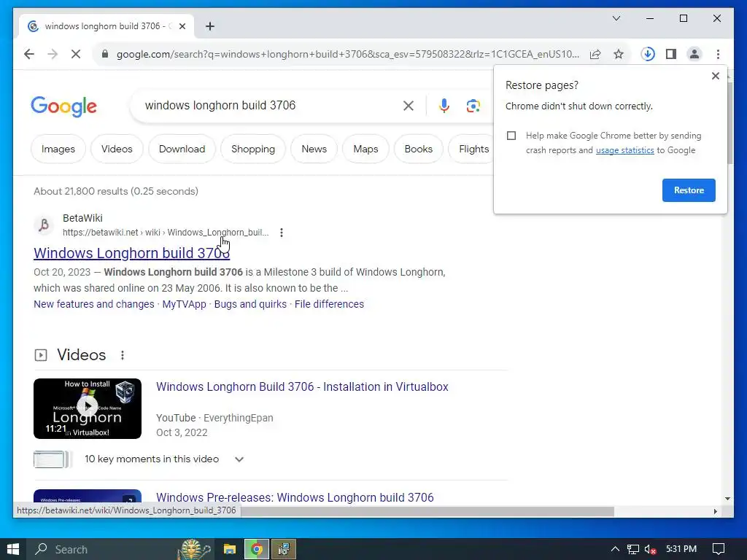Open Windows Longhorn build 3706 BetaWiki result

point(131,253)
